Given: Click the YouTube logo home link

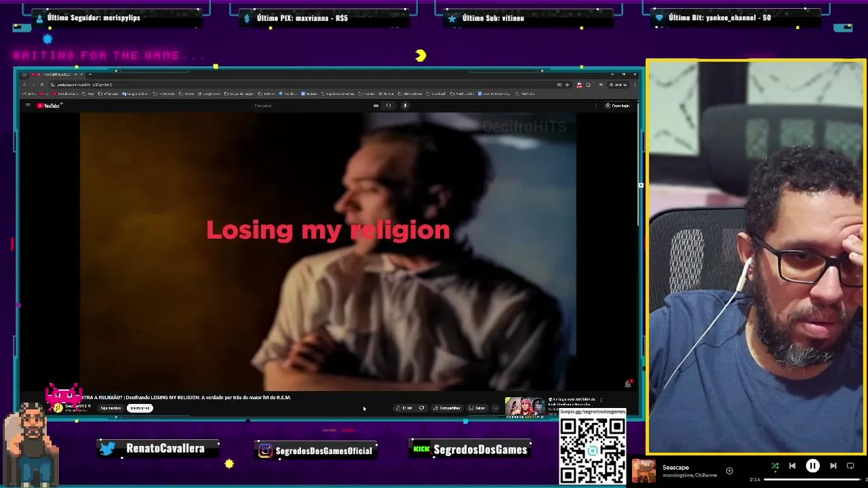Looking at the screenshot, I should (x=49, y=105).
